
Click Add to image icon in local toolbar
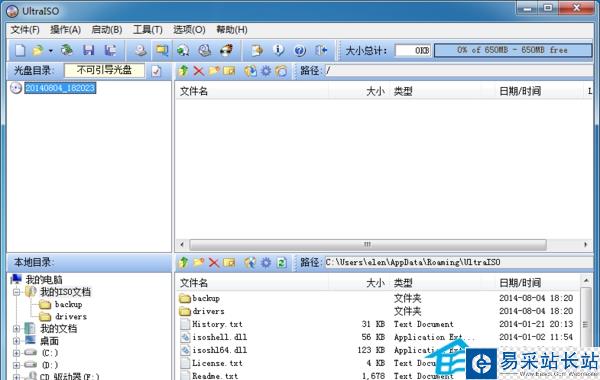point(250,263)
